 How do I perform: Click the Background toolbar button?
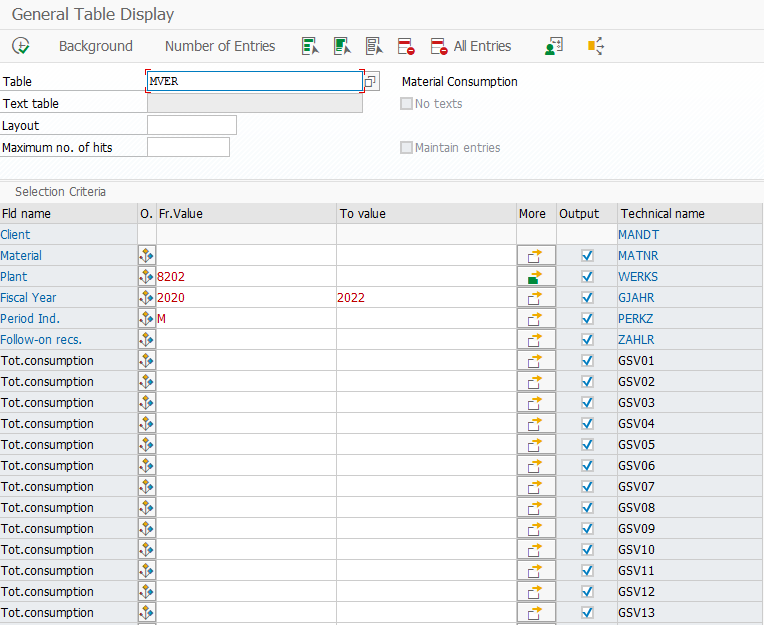[x=95, y=46]
